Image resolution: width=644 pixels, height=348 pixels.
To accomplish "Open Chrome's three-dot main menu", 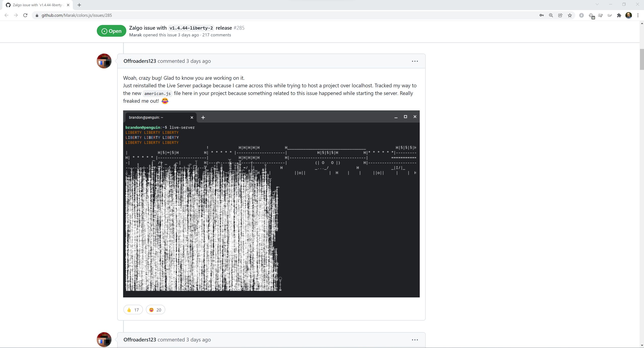I will pos(638,15).
